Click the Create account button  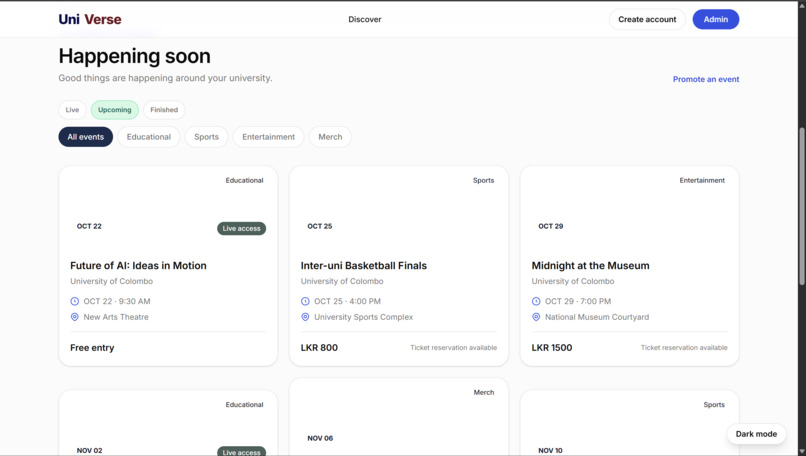point(647,19)
